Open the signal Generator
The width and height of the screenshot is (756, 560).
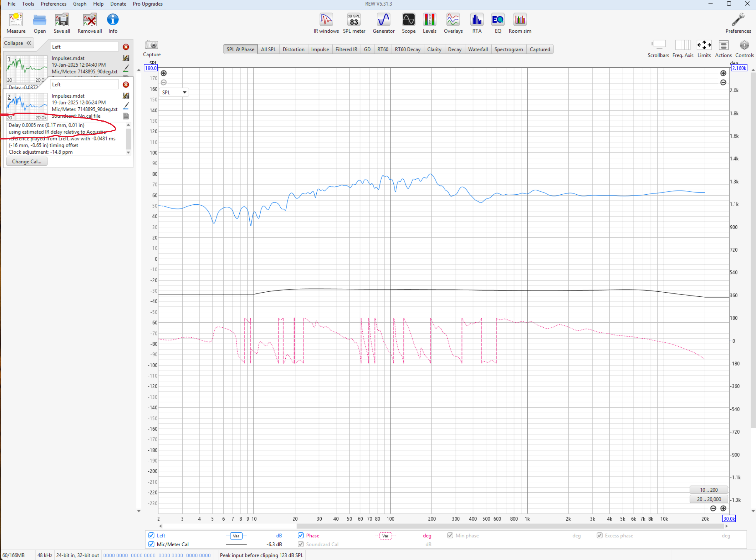(383, 23)
